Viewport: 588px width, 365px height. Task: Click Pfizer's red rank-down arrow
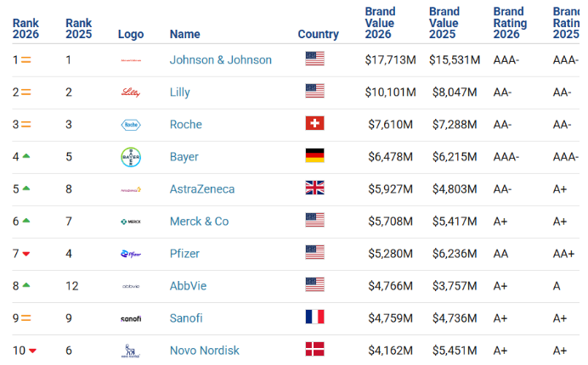pos(25,254)
